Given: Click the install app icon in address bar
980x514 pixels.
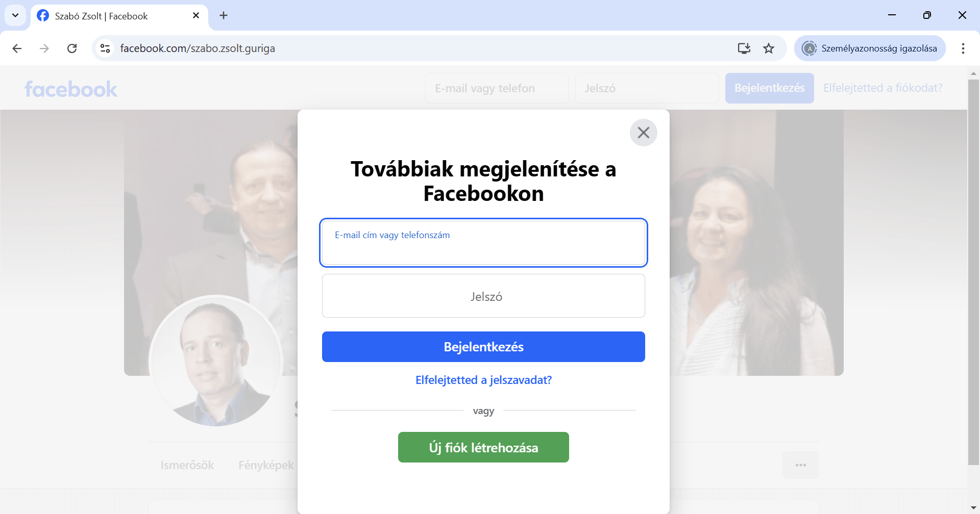Looking at the screenshot, I should pyautogui.click(x=744, y=48).
